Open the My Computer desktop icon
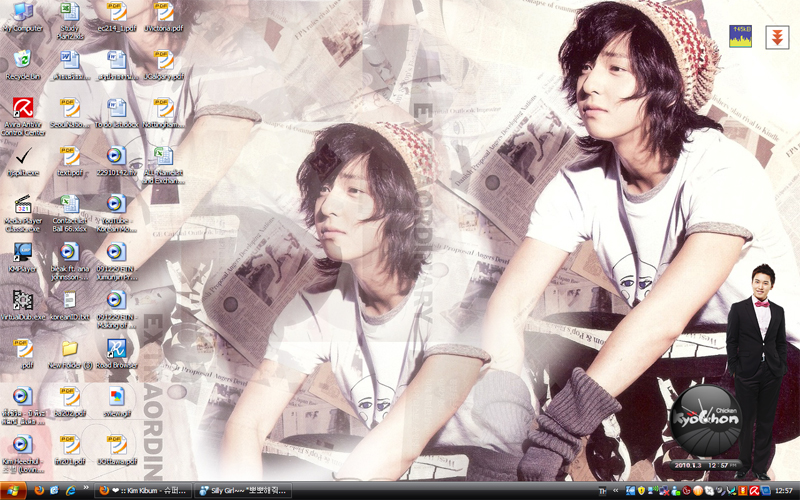Image resolution: width=800 pixels, height=500 pixels. (x=22, y=18)
